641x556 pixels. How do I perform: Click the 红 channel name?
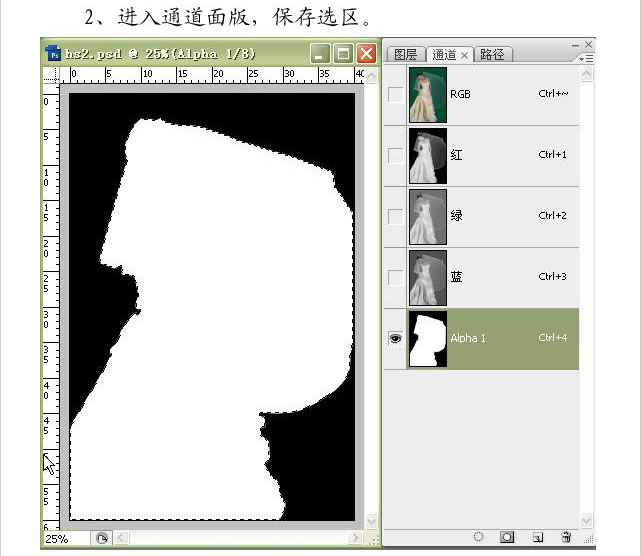click(x=457, y=155)
